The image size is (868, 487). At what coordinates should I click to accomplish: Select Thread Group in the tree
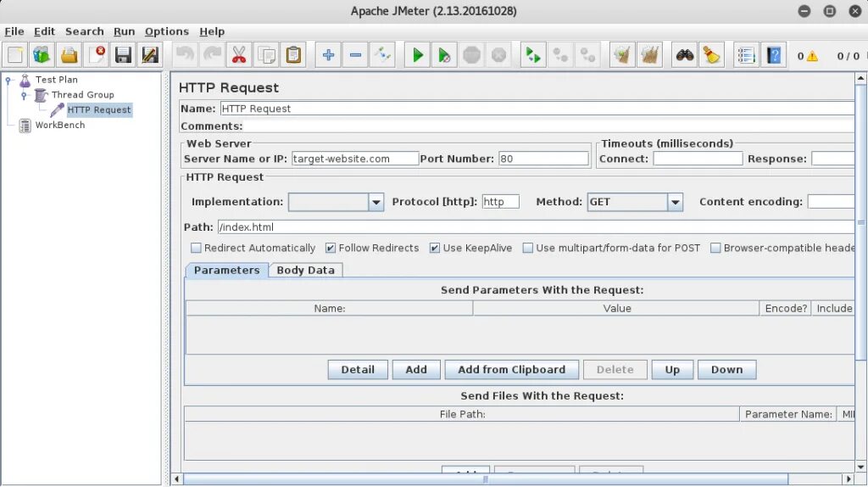tap(82, 95)
